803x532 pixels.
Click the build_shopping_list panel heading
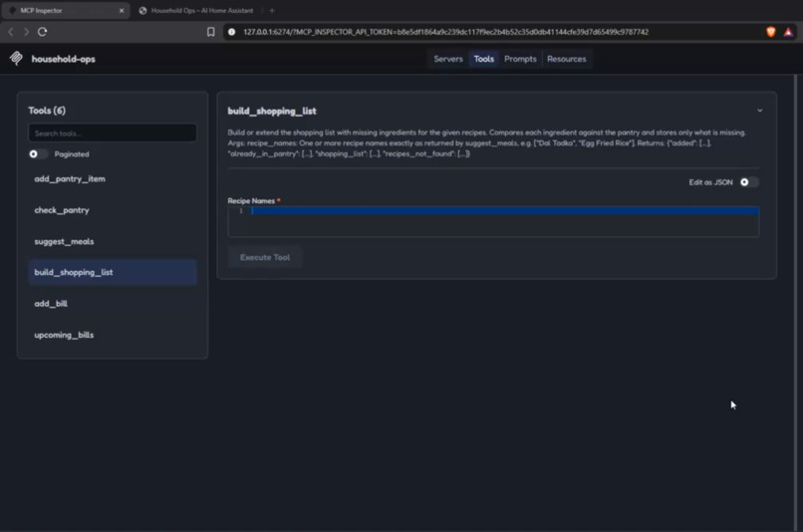272,112
